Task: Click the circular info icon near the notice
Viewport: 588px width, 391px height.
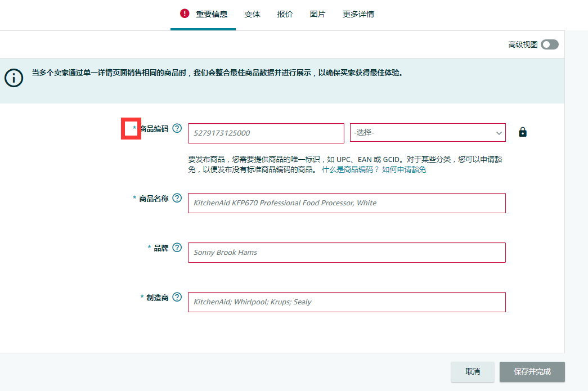Action: (14, 78)
